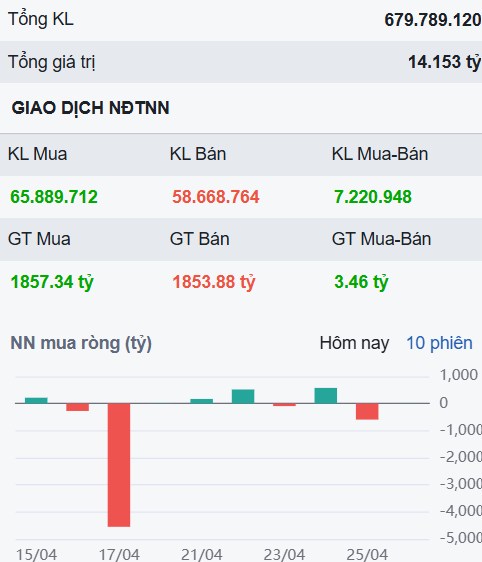The height and width of the screenshot is (562, 482).
Task: Click the red bar for 25/04
Action: pyautogui.click(x=367, y=411)
